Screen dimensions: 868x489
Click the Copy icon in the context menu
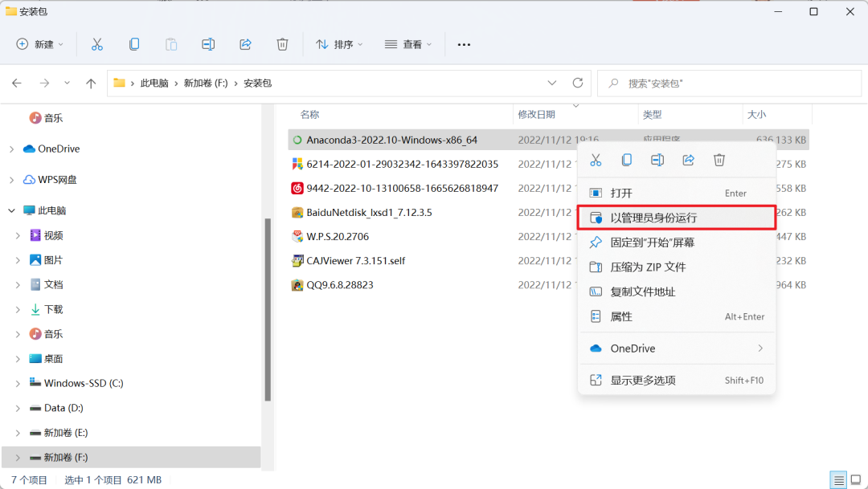[x=627, y=160]
